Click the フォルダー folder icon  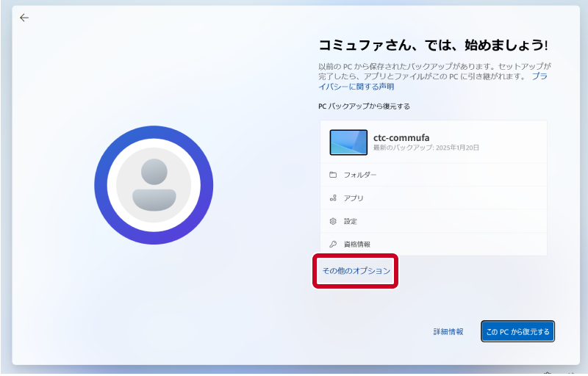pyautogui.click(x=333, y=175)
